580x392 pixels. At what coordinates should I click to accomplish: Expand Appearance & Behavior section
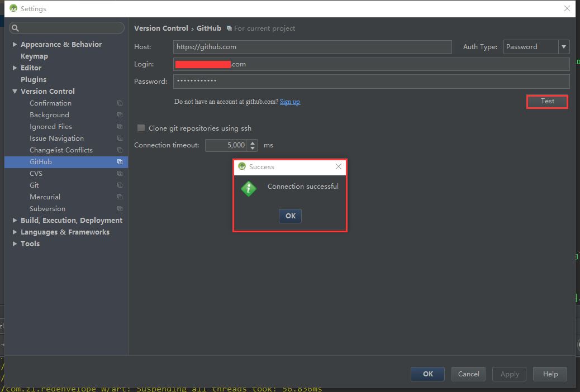[x=15, y=44]
